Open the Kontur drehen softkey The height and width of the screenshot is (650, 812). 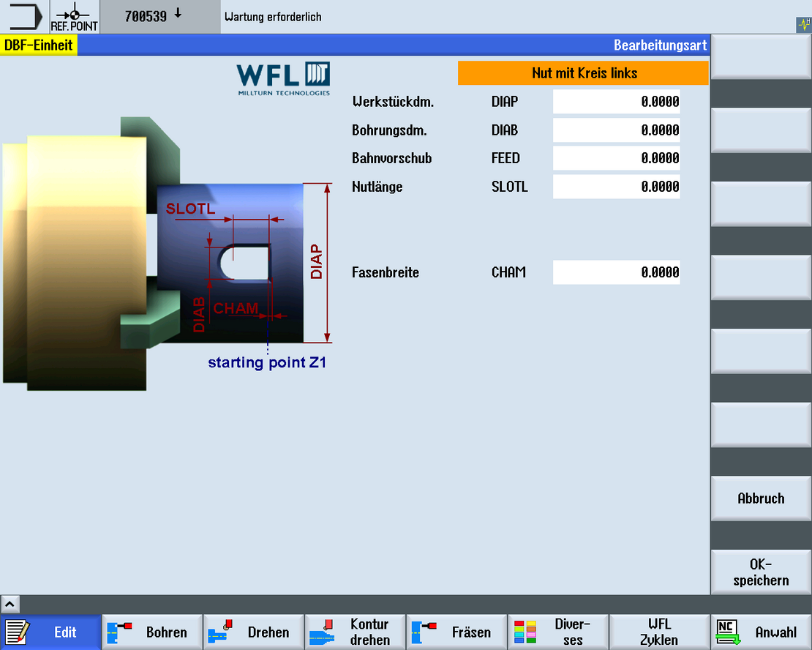click(356, 632)
